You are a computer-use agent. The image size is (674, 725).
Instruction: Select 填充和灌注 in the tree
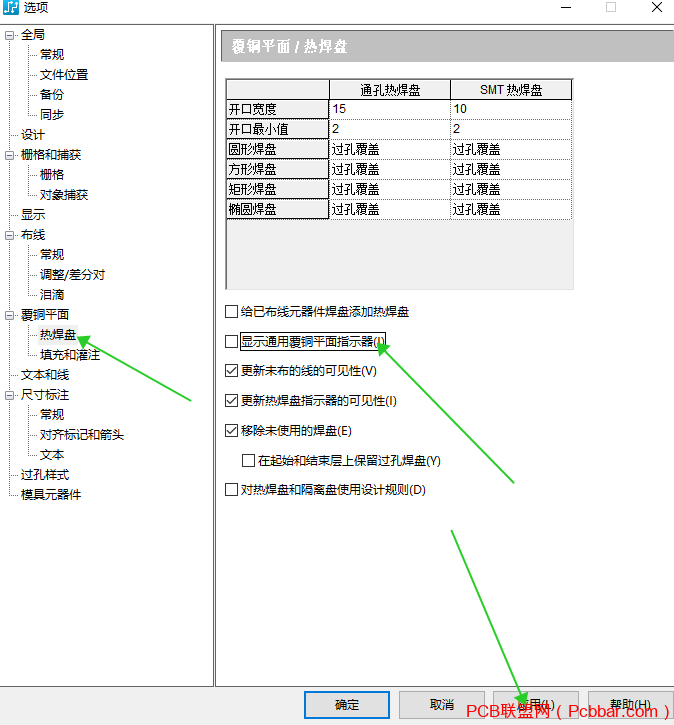point(70,355)
